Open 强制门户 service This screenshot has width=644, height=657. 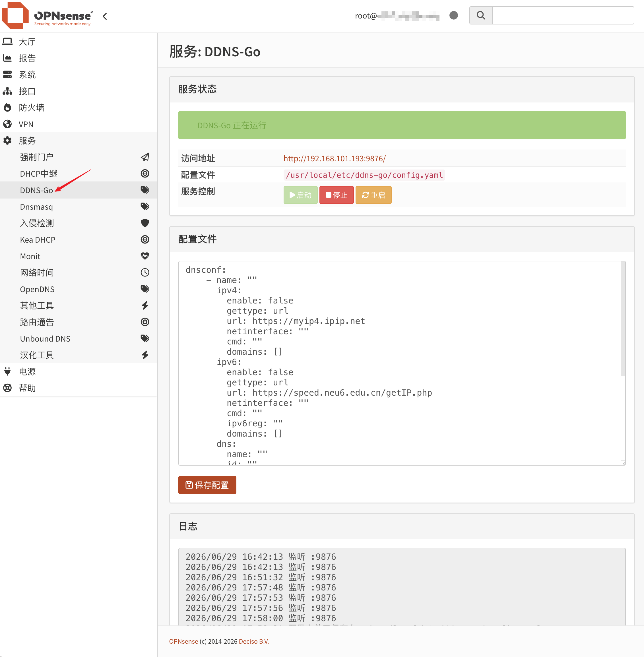[x=79, y=157]
